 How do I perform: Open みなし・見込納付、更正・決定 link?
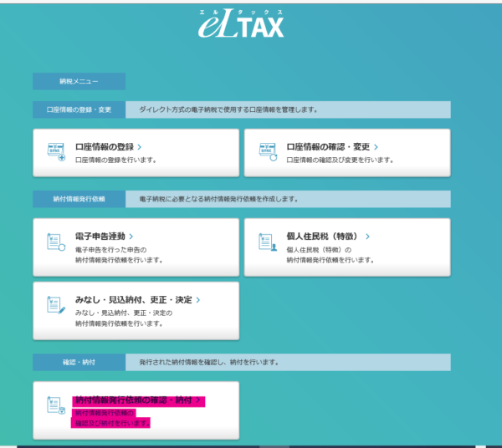click(134, 299)
